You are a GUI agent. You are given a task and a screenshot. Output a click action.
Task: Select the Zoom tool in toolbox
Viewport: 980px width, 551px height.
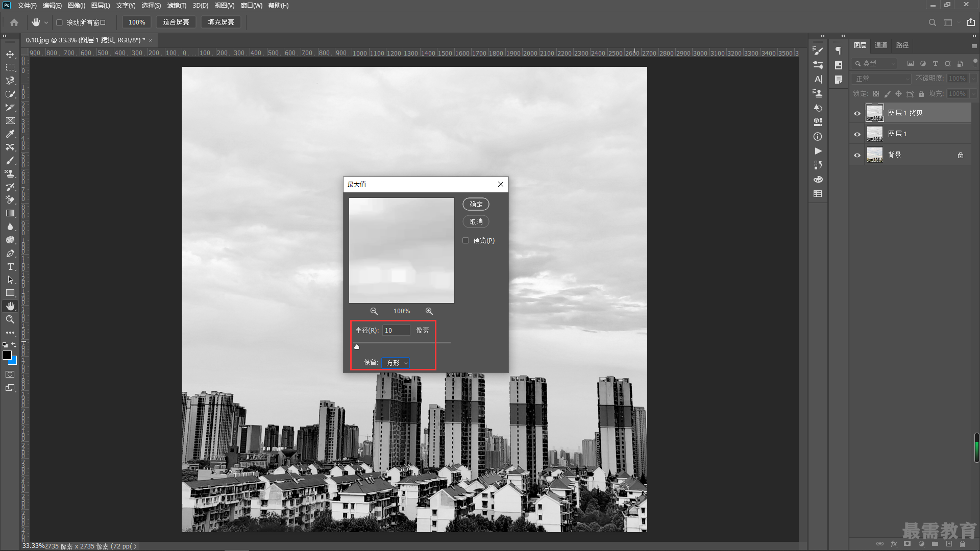pos(10,319)
